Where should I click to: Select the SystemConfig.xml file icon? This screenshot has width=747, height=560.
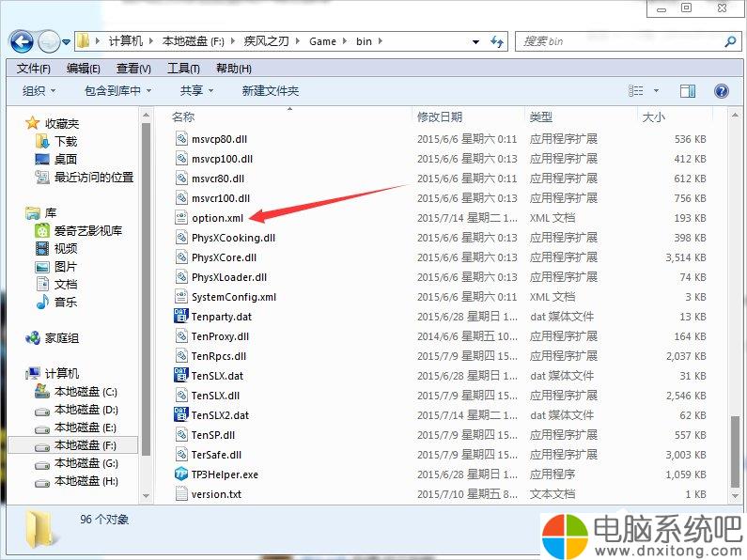point(181,297)
